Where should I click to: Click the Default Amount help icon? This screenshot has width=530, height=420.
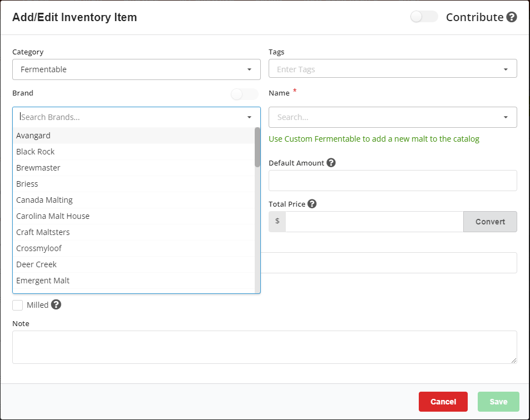tap(331, 163)
